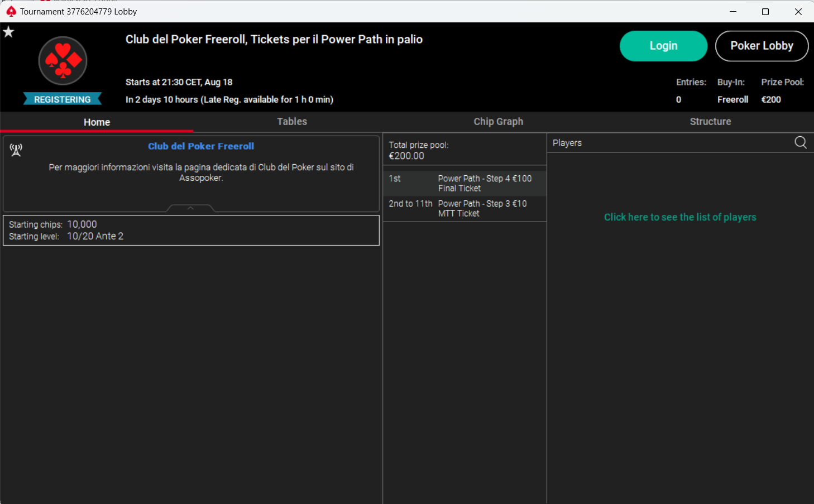Click the Club del Poker Freeroll heading

[x=201, y=146]
